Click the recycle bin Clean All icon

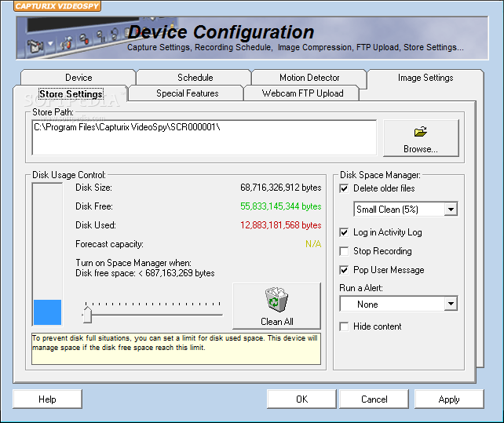pos(276,300)
